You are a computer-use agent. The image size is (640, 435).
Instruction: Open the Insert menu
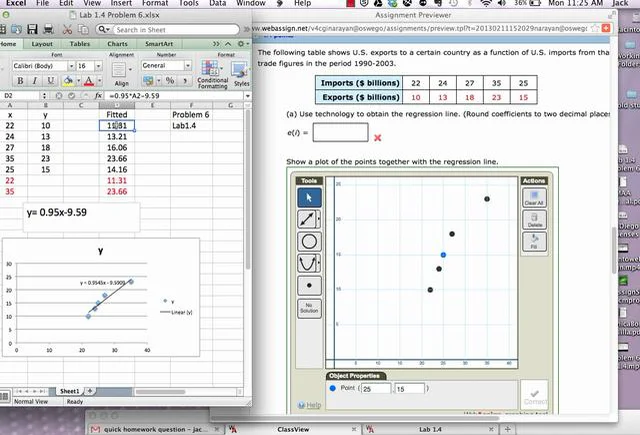(121, 3)
